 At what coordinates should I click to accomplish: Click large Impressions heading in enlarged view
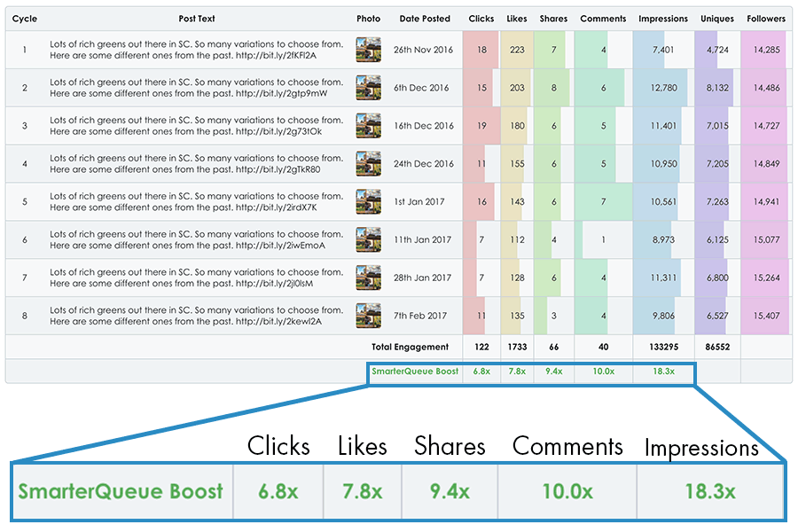coord(701,448)
